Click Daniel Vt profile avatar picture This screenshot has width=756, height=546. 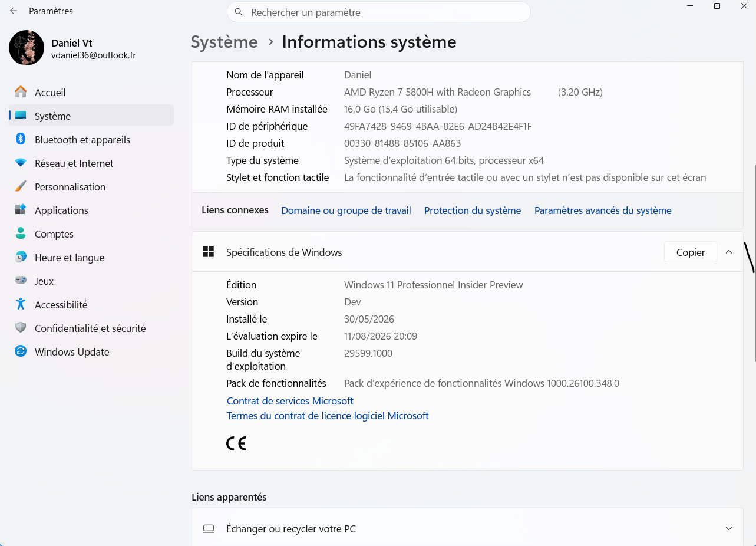point(27,48)
